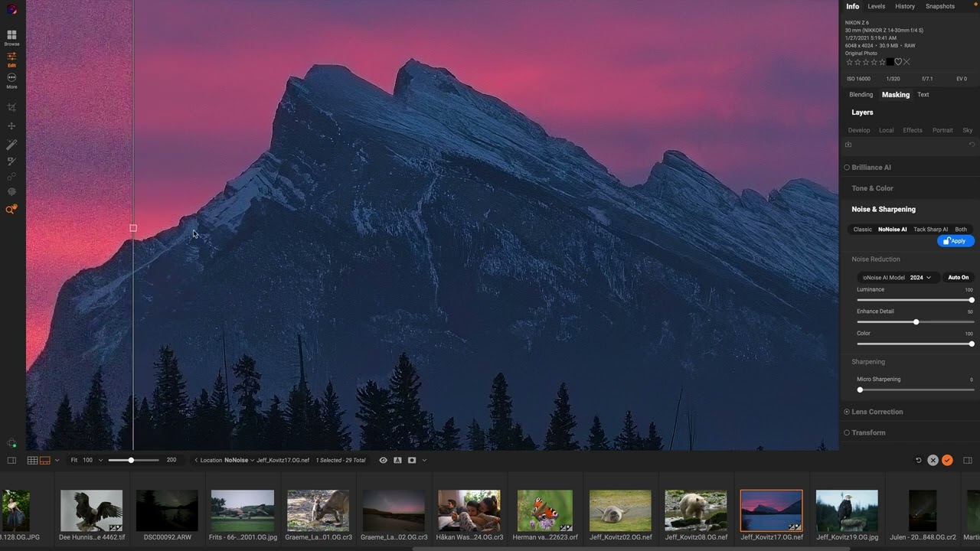980x551 pixels.
Task: Select the Transform move tool
Action: click(x=11, y=126)
